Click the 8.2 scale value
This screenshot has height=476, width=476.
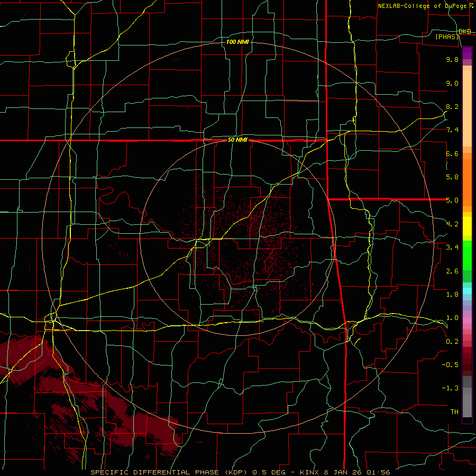[x=452, y=106]
